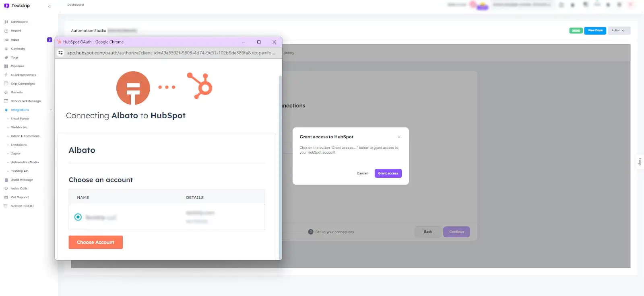This screenshot has width=644, height=296.
Task: Click the HubSpot sprocket logo
Action: (x=200, y=86)
